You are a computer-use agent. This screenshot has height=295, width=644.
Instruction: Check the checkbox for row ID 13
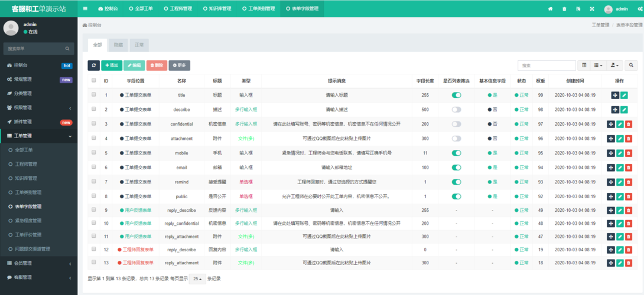(x=93, y=262)
